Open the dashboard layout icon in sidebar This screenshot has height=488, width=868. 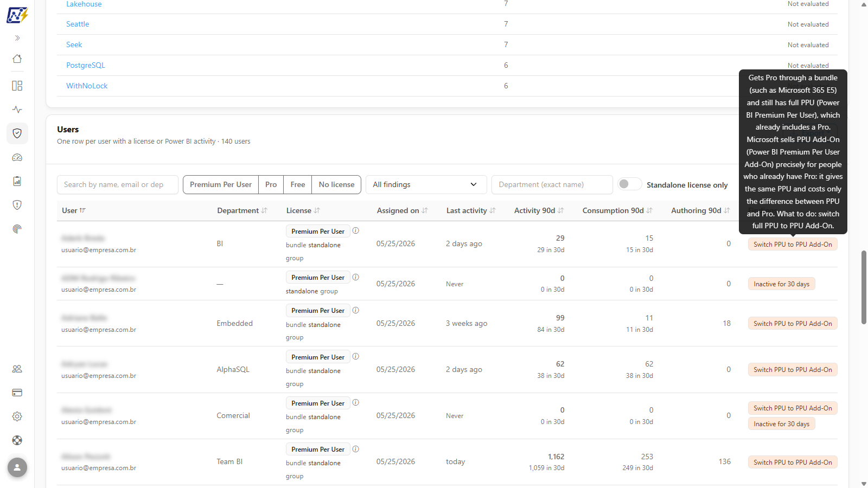[x=17, y=86]
